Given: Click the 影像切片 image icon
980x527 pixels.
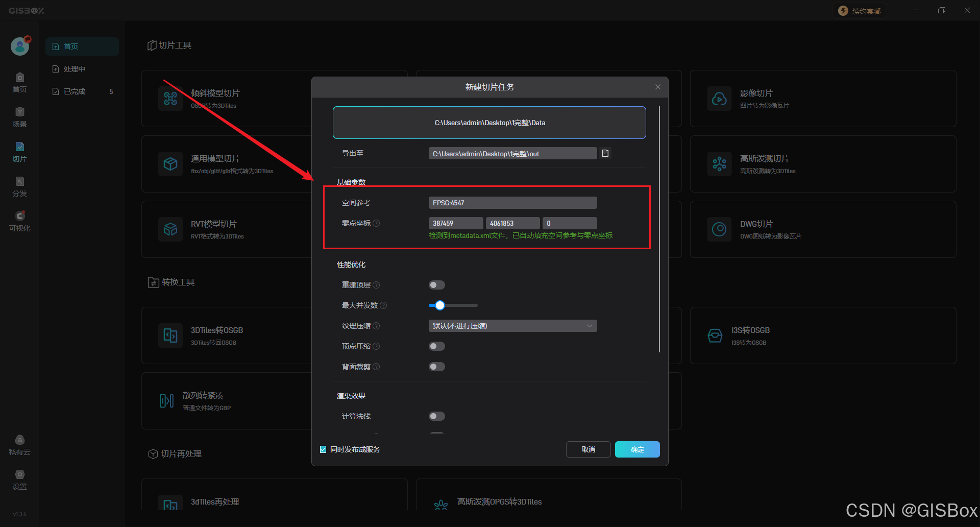Looking at the screenshot, I should (x=719, y=99).
